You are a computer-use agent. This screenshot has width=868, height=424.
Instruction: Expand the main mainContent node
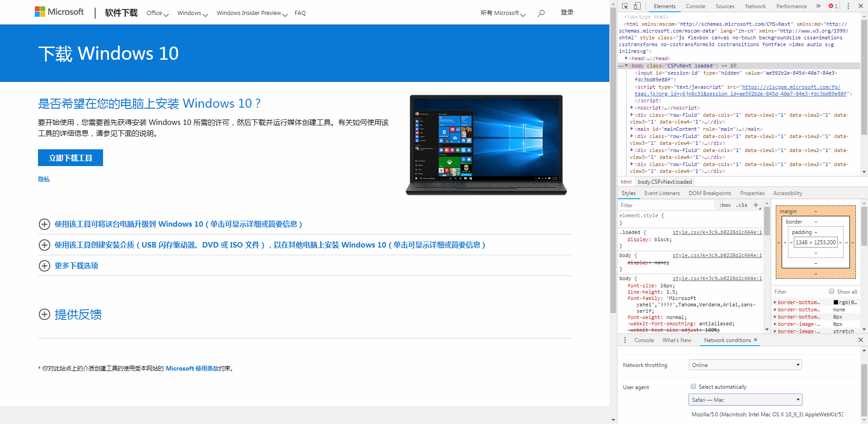(x=632, y=129)
